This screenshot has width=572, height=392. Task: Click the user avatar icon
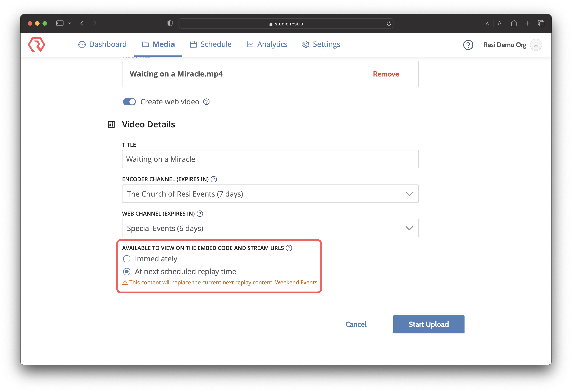pyautogui.click(x=536, y=45)
